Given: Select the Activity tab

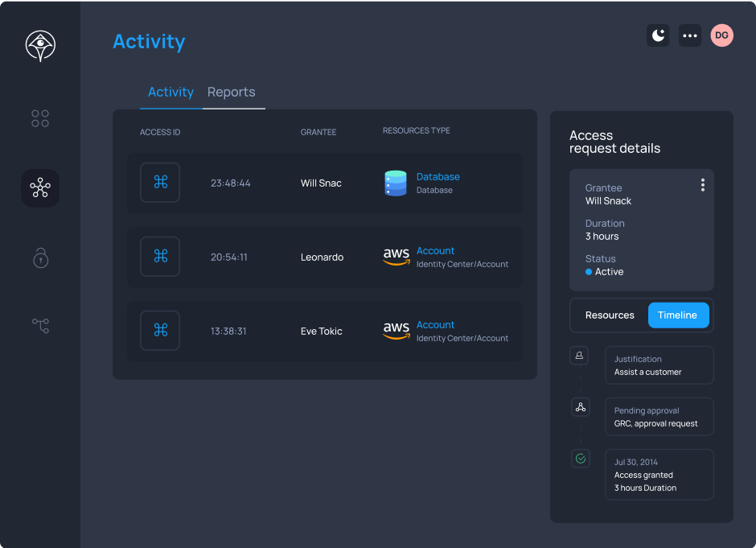Looking at the screenshot, I should (171, 92).
